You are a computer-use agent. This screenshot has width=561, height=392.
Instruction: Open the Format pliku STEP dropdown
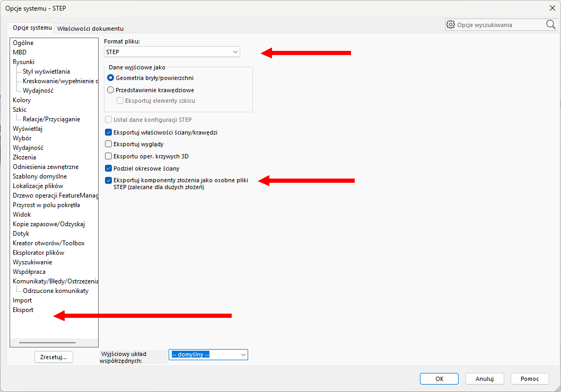click(172, 52)
